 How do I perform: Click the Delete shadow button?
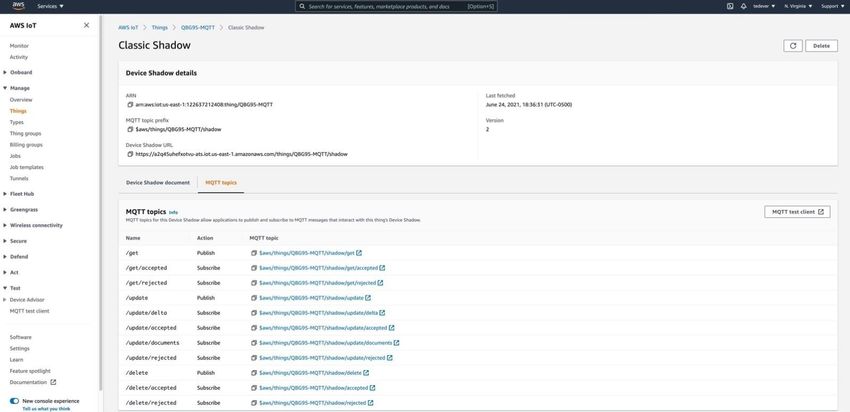[x=821, y=46]
